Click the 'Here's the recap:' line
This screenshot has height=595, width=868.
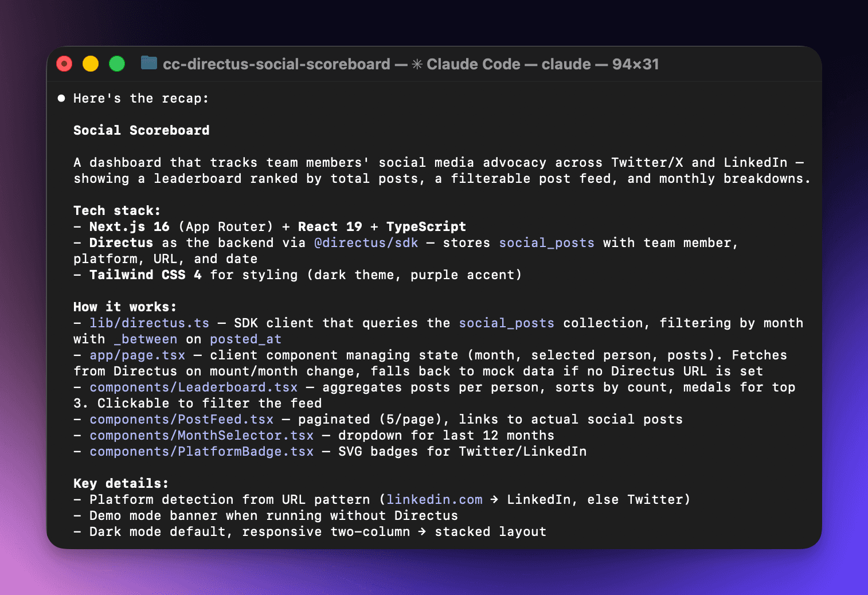[142, 99]
